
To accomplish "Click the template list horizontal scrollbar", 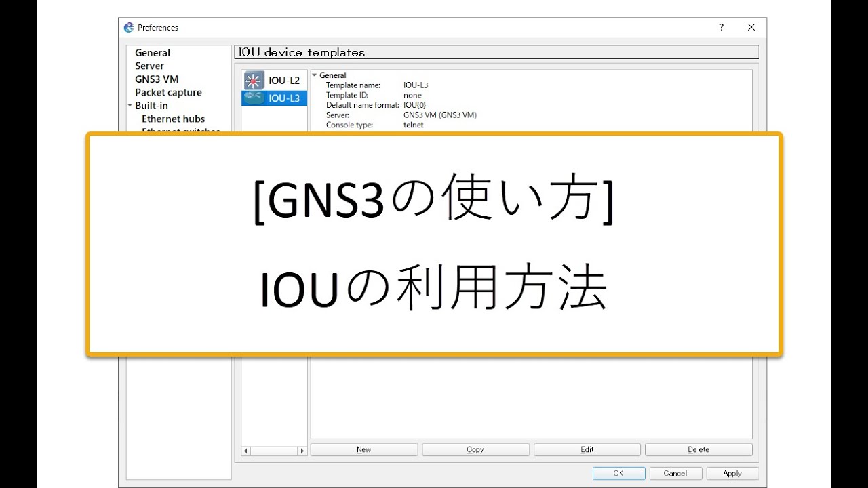I will (274, 451).
